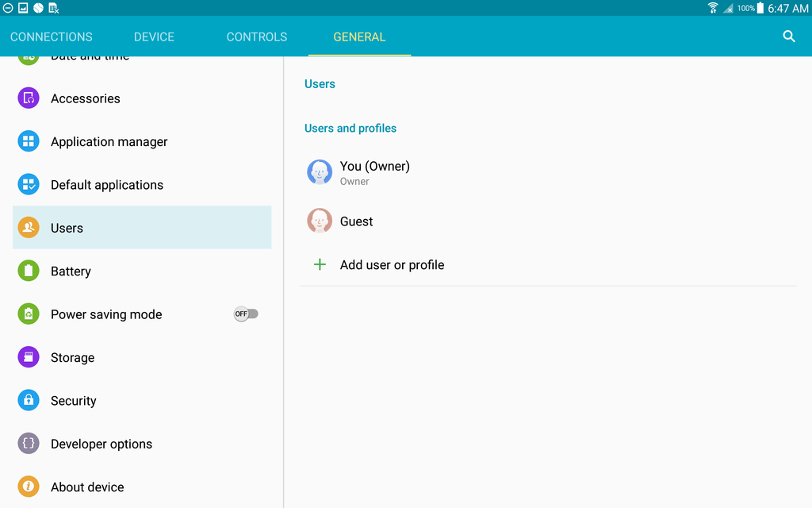Click the green plus add icon
The height and width of the screenshot is (508, 812).
[320, 265]
